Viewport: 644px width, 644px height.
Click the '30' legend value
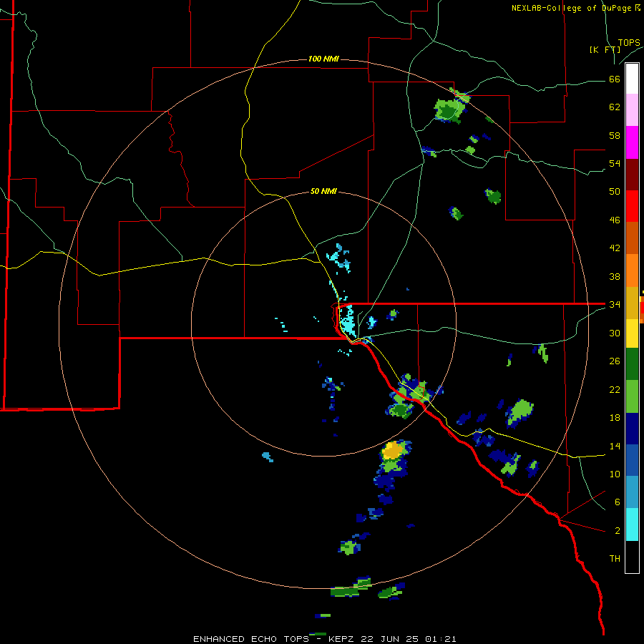[x=615, y=333]
